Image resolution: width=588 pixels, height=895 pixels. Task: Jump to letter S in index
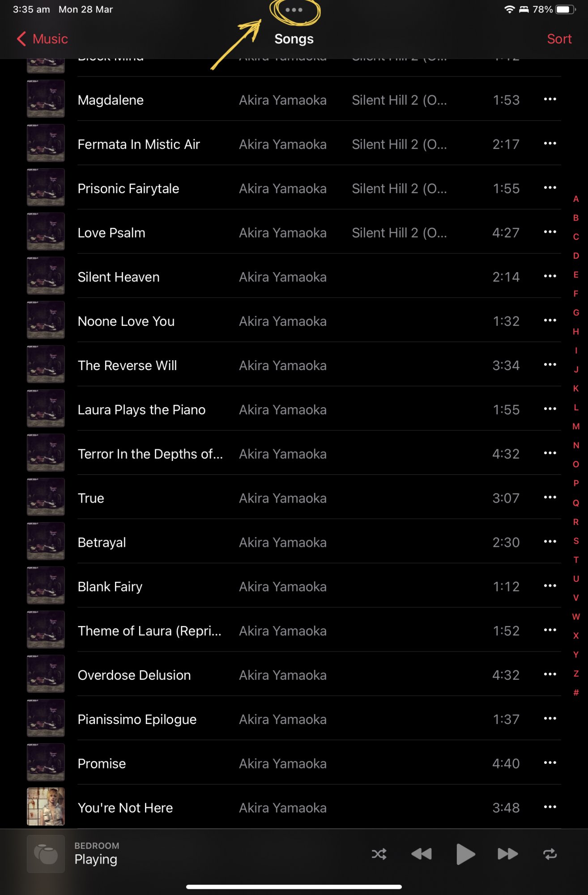[576, 541]
